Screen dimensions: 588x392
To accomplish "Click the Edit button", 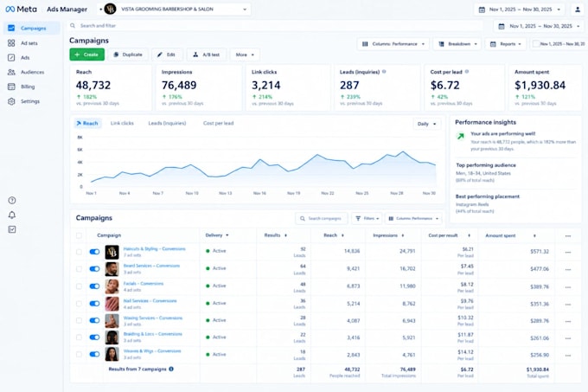I will (167, 55).
